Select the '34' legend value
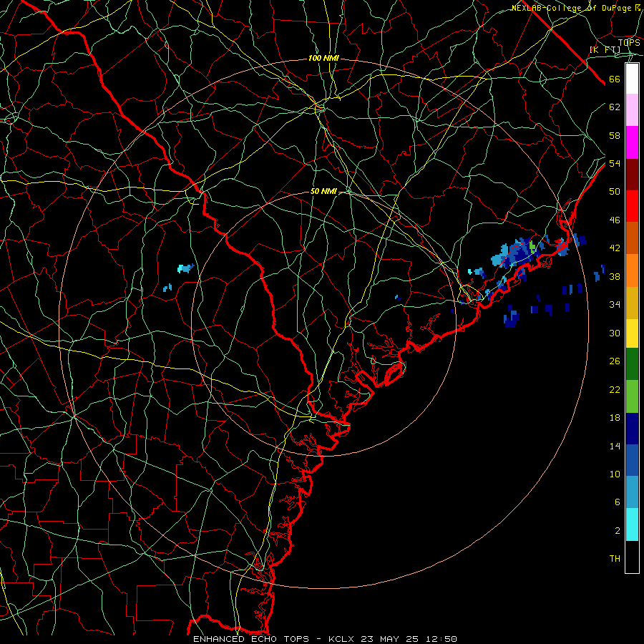The height and width of the screenshot is (644, 644). pyautogui.click(x=615, y=304)
